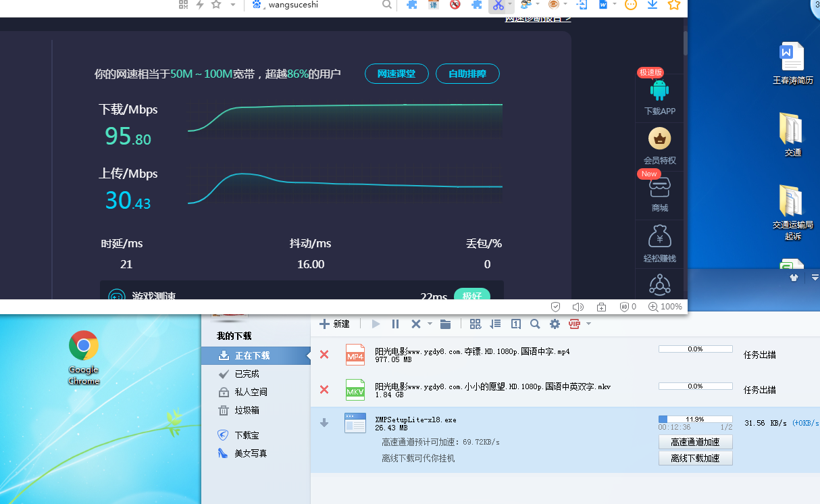Click the 高速通道加速 button
Image resolution: width=820 pixels, height=504 pixels.
(695, 443)
